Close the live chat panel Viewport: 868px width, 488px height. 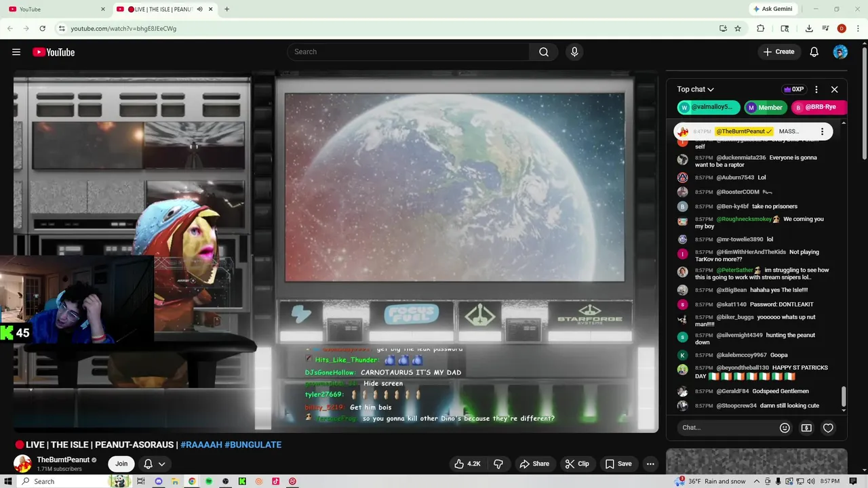coord(835,89)
